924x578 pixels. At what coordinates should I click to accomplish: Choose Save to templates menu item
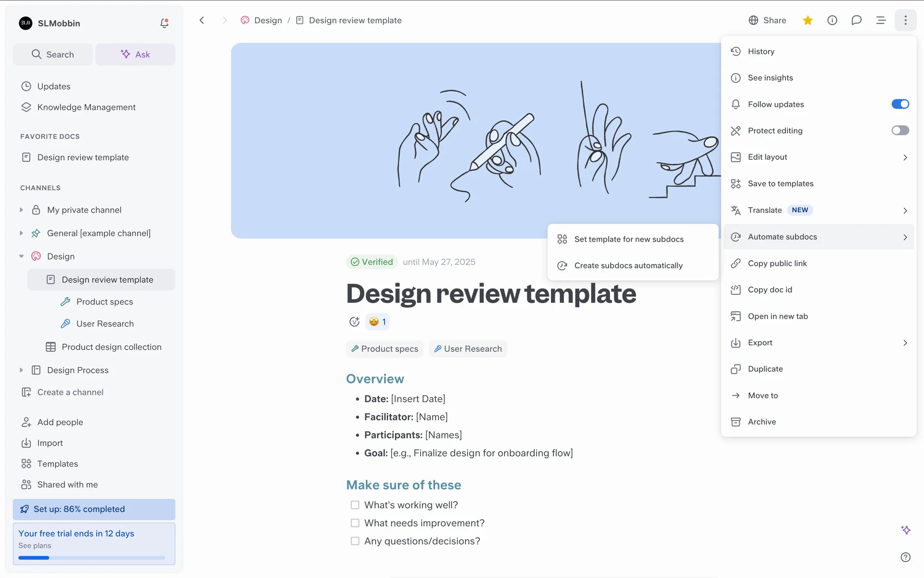point(780,184)
